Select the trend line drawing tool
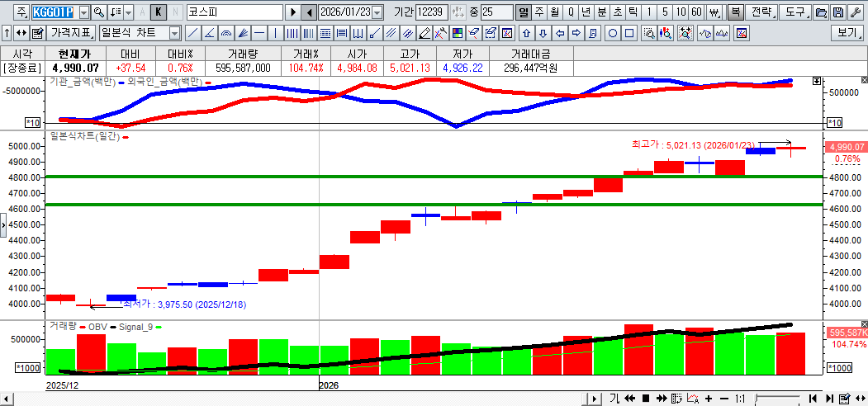The height and width of the screenshot is (406, 868). 192,33
